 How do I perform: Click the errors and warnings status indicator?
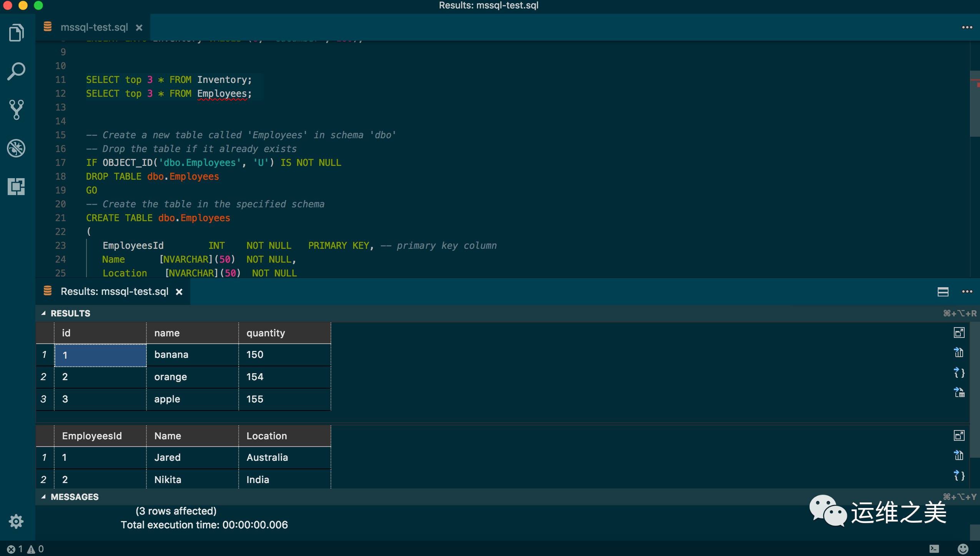(x=25, y=549)
